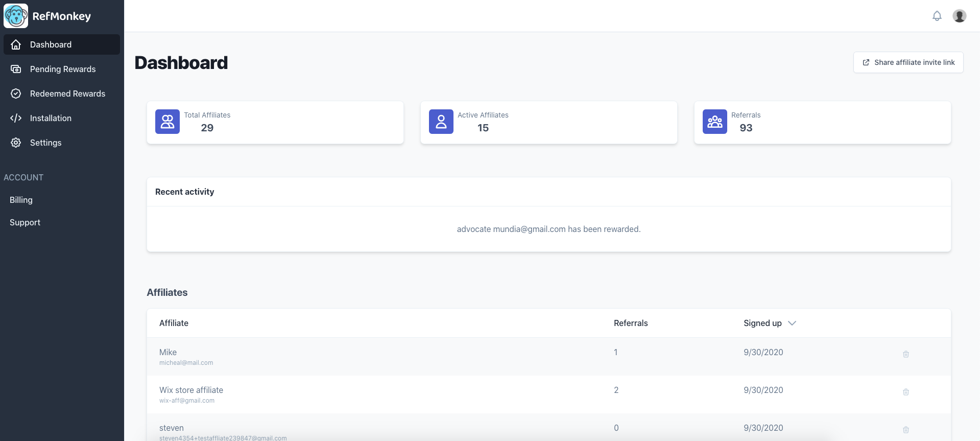This screenshot has height=441, width=980.
Task: Click the RefMonkey brand name
Action: click(x=62, y=16)
